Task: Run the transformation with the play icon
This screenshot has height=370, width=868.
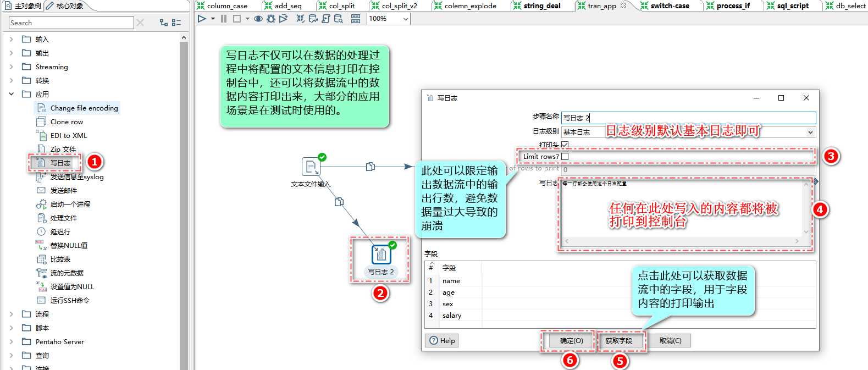Action: click(202, 19)
